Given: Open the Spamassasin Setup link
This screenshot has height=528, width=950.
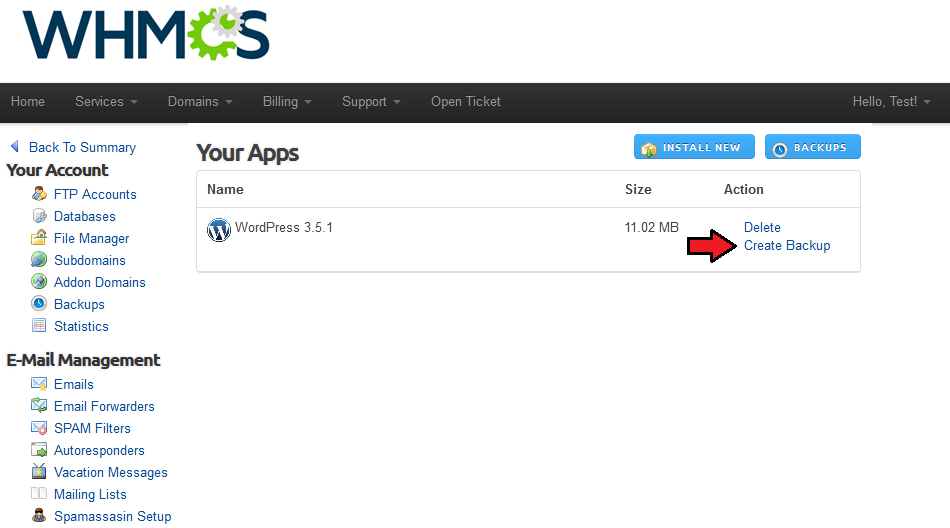Looking at the screenshot, I should click(113, 516).
